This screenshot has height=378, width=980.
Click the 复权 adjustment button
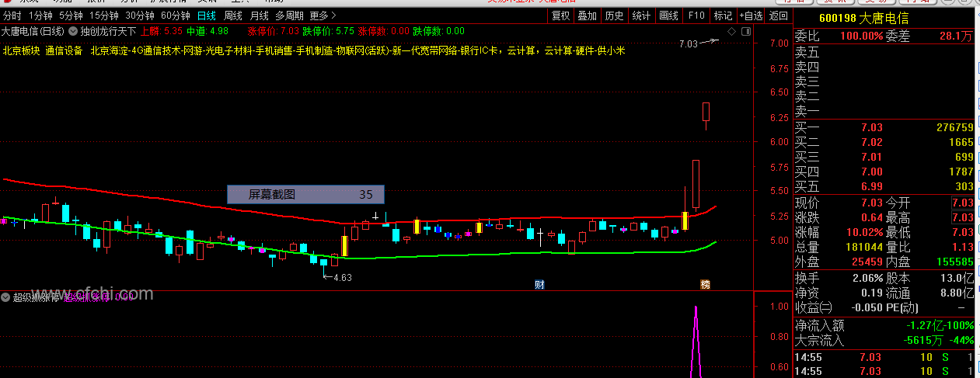pos(560,16)
